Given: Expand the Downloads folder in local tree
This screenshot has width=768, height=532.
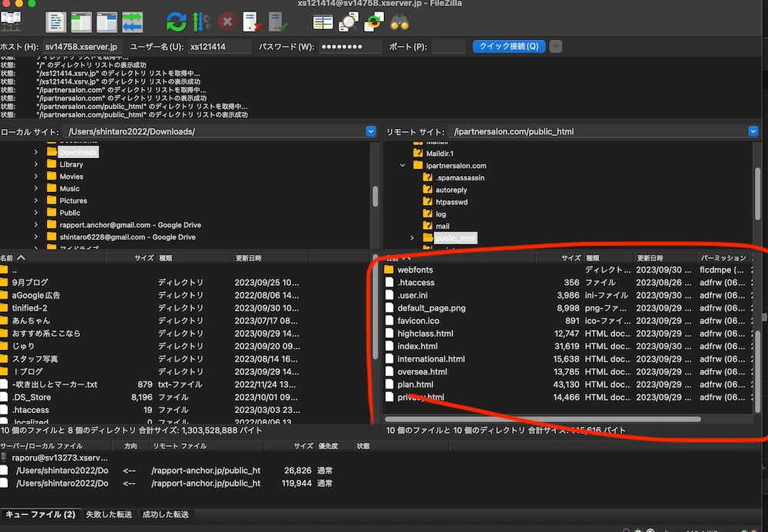Looking at the screenshot, I should (x=36, y=152).
